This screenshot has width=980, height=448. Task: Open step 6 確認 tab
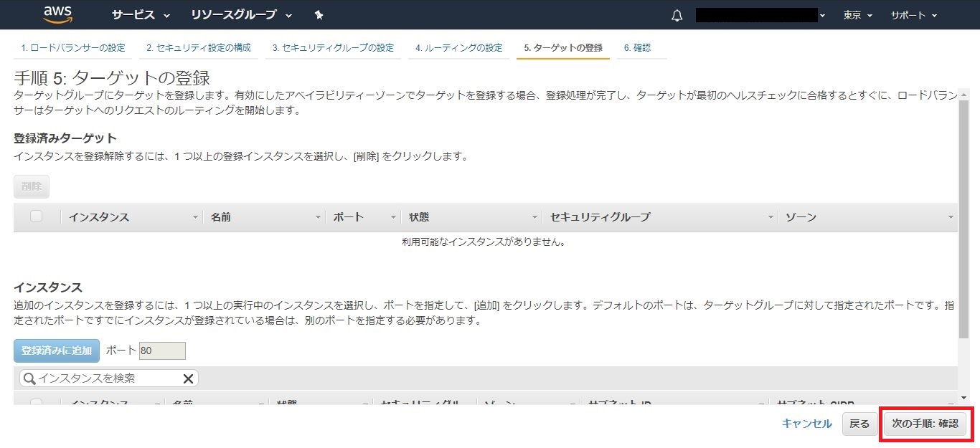tap(637, 48)
